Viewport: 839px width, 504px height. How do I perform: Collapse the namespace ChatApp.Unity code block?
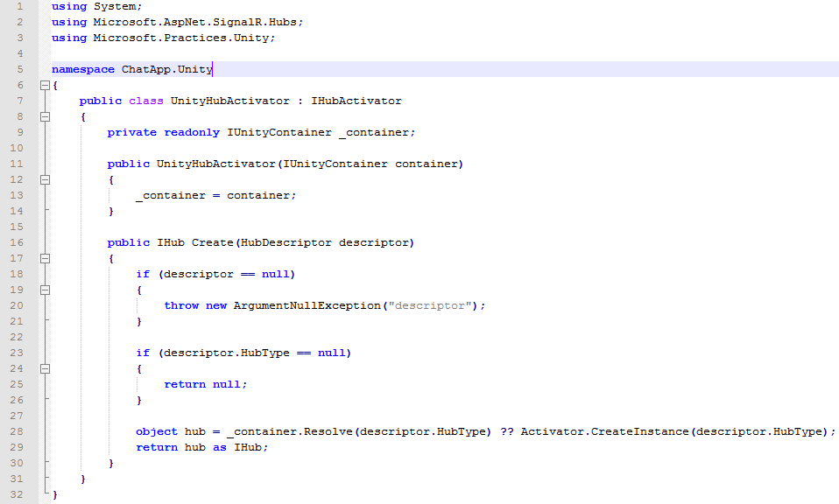click(x=44, y=85)
